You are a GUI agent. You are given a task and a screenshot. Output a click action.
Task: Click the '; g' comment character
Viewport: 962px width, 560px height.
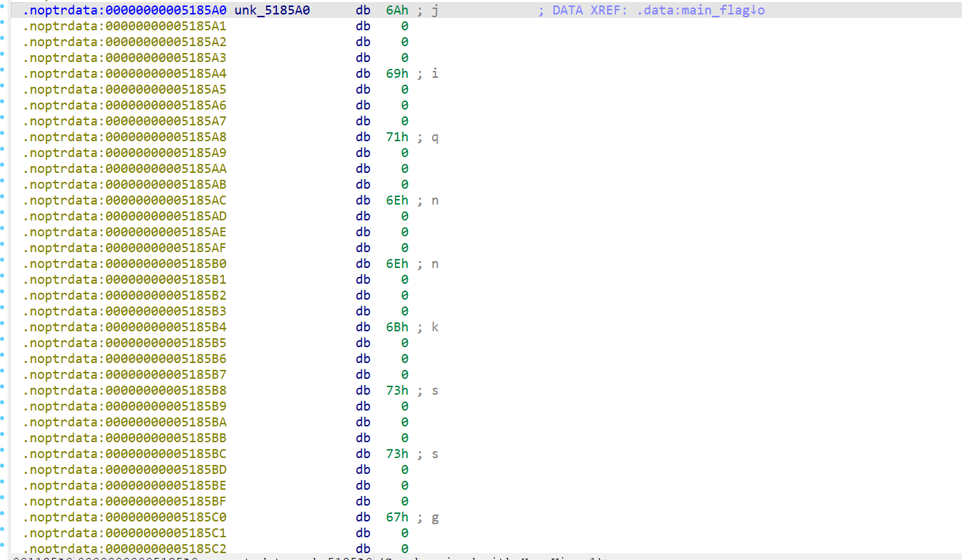427,517
